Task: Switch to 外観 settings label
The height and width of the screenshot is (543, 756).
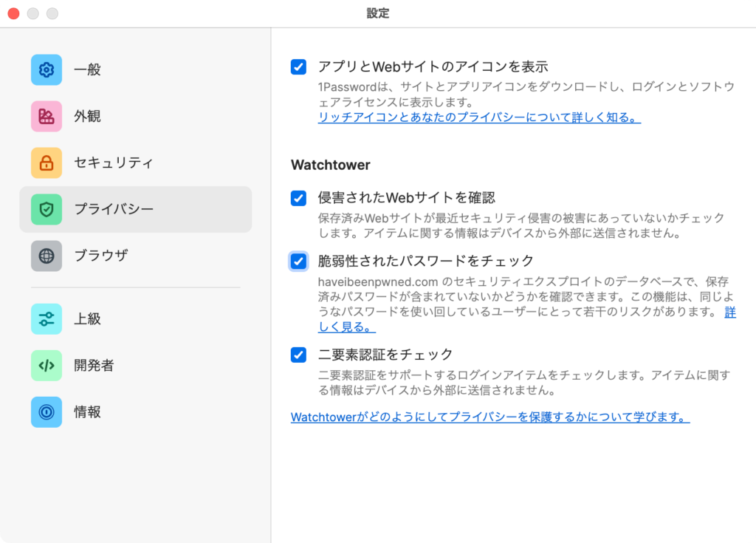Action: coord(87,116)
